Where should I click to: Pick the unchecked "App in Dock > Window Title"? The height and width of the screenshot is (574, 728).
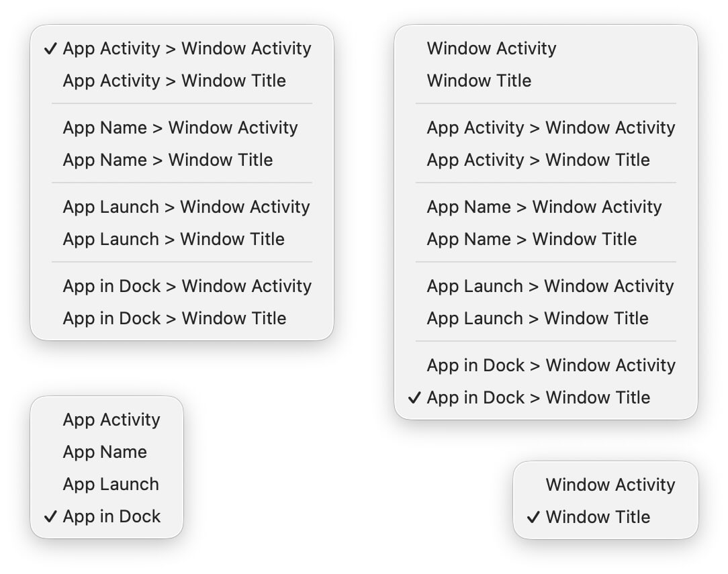pyautogui.click(x=174, y=318)
